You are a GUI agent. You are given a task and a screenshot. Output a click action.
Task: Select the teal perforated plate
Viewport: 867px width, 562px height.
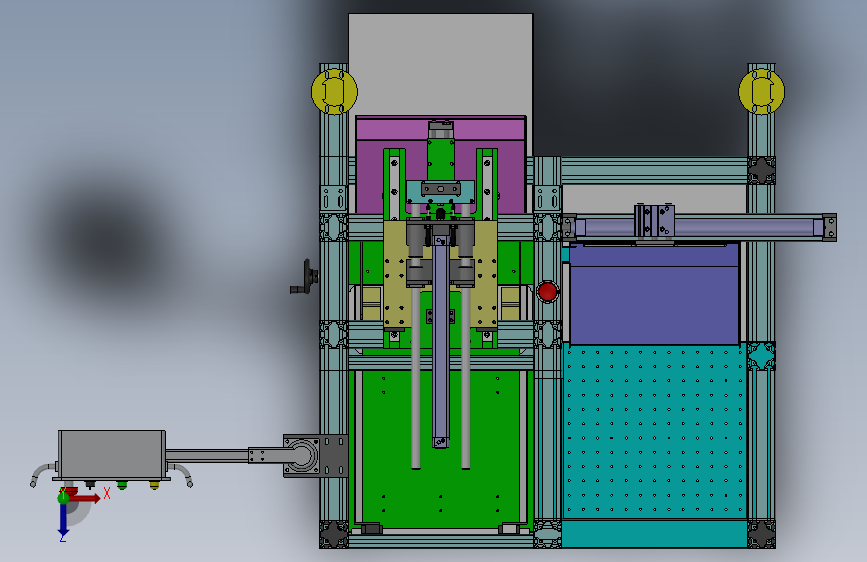coord(654,431)
